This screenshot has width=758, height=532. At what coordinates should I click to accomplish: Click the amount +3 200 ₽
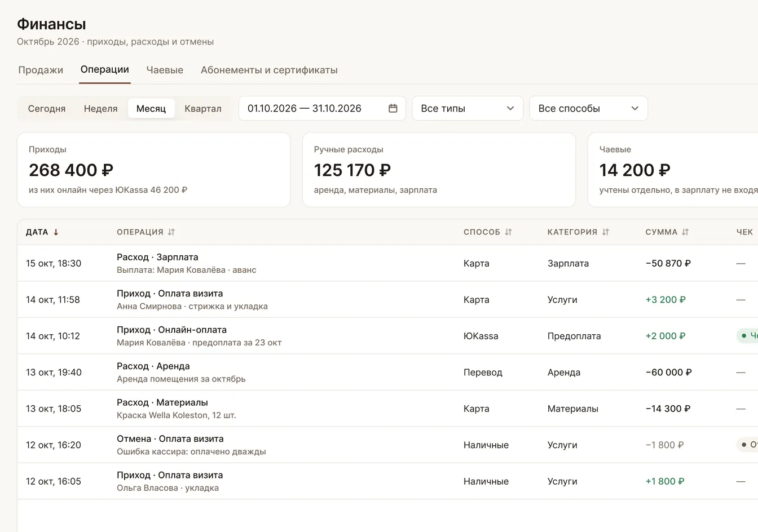666,300
